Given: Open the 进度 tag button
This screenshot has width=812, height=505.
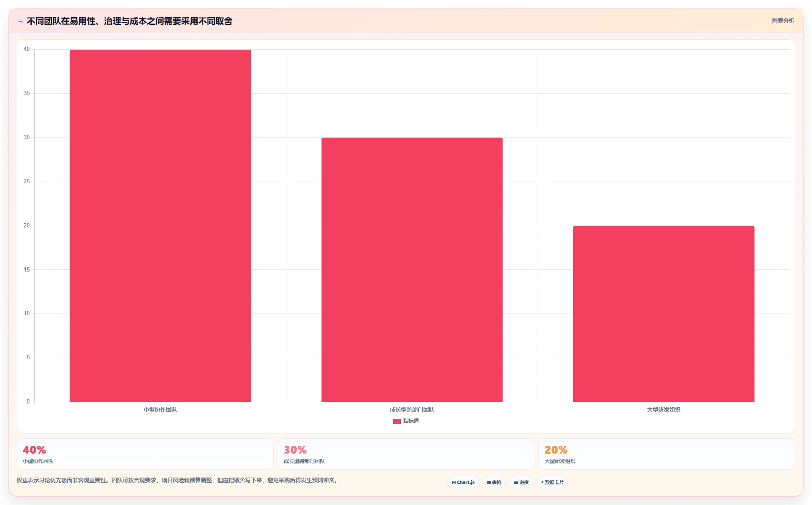Looking at the screenshot, I should point(521,482).
